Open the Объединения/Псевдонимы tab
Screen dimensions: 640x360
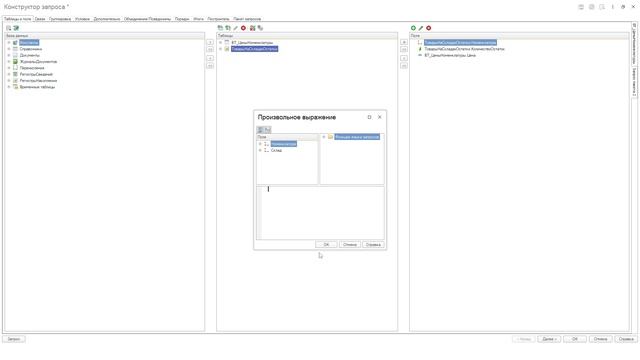pyautogui.click(x=147, y=19)
